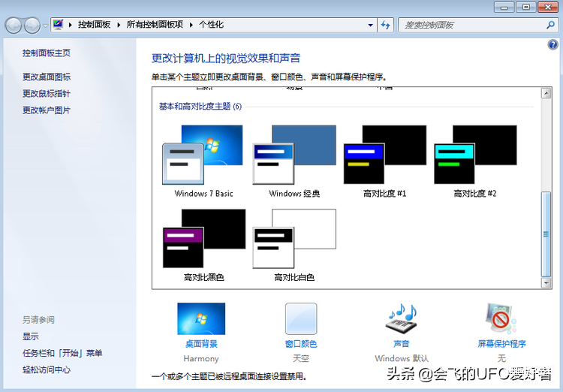The width and height of the screenshot is (563, 392).
Task: Close the personalization window
Action: pyautogui.click(x=548, y=7)
